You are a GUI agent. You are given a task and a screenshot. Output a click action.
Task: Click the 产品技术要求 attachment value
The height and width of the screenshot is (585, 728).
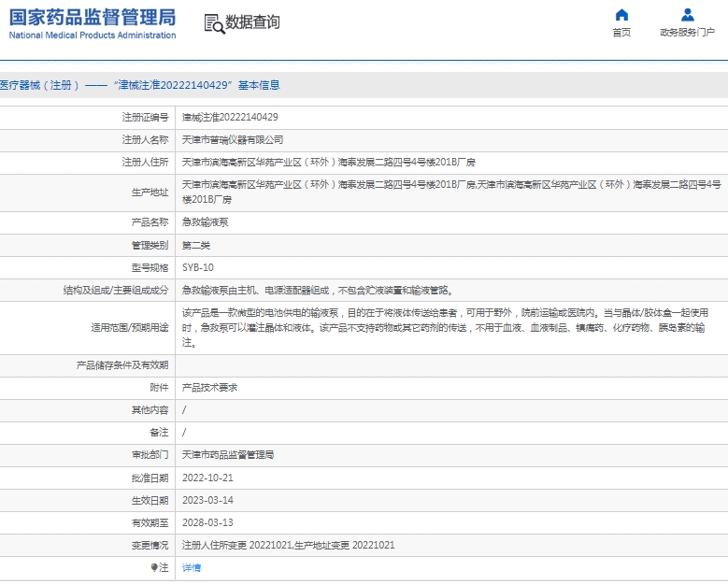(210, 387)
